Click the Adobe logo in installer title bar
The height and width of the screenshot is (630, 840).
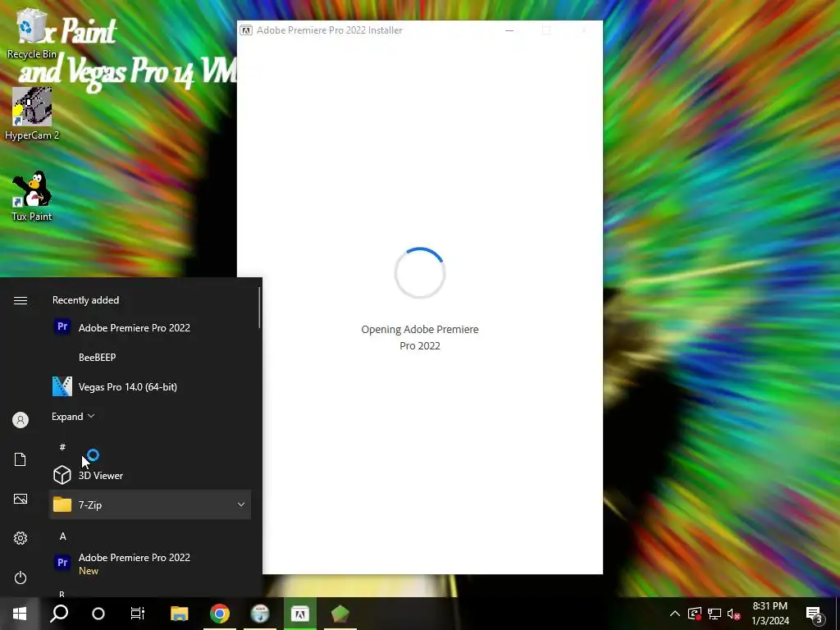coord(246,30)
